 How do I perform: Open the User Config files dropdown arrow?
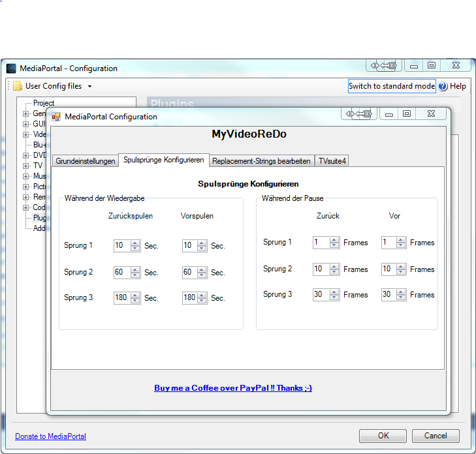click(x=89, y=87)
